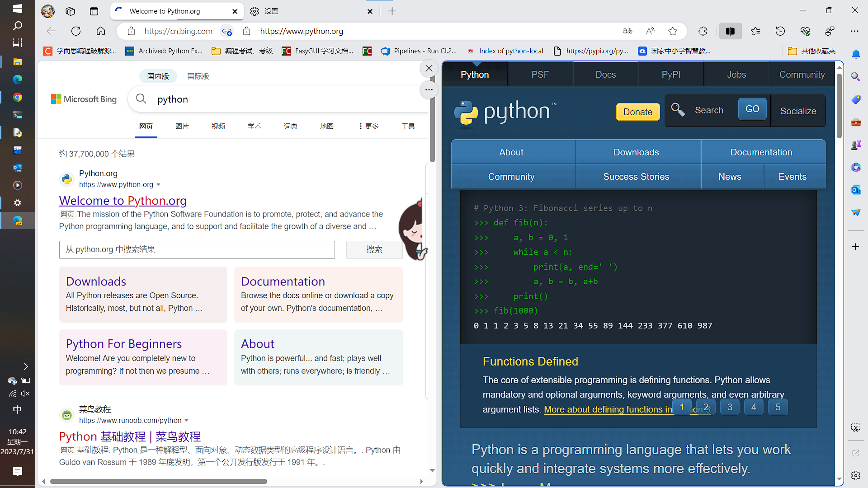
Task: Close the left split pane
Action: click(429, 68)
